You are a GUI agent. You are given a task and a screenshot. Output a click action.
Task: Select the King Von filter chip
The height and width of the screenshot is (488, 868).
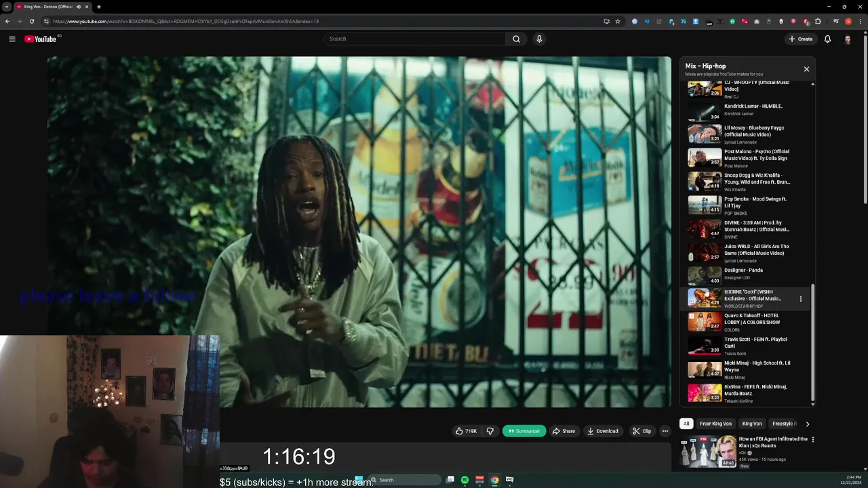pos(751,424)
